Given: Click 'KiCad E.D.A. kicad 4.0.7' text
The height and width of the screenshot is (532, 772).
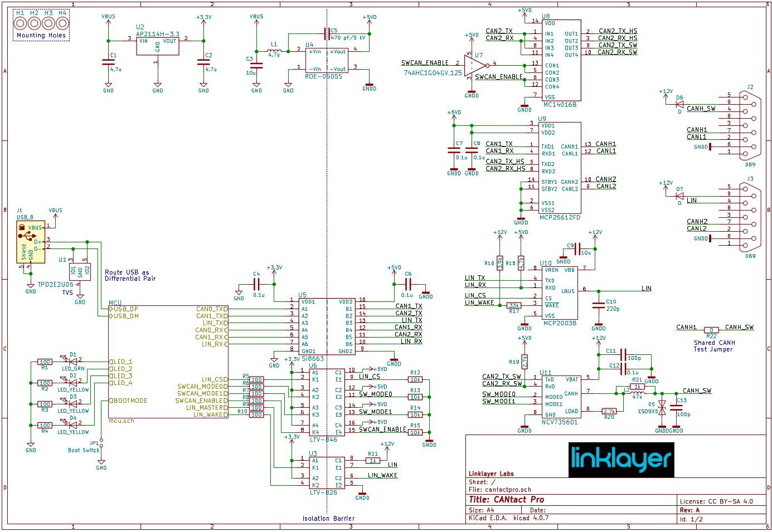Looking at the screenshot, I should tap(508, 518).
